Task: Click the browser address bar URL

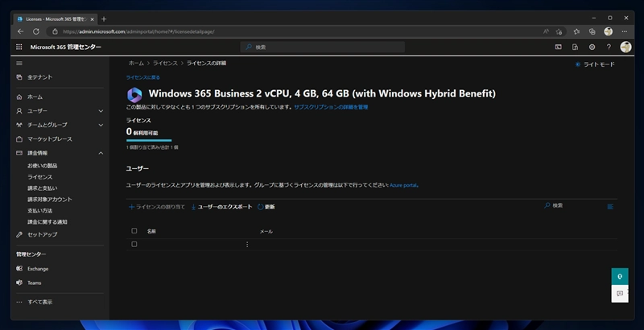Action: [138, 31]
